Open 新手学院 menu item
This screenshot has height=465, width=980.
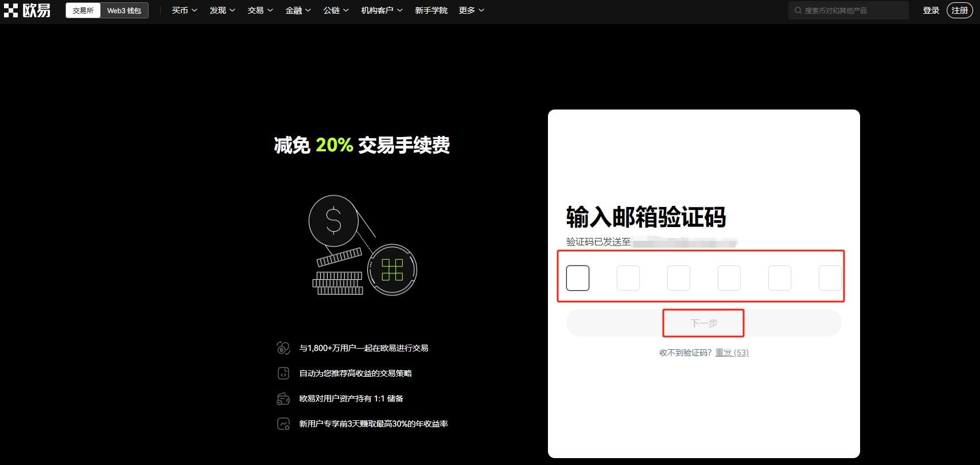[x=431, y=10]
